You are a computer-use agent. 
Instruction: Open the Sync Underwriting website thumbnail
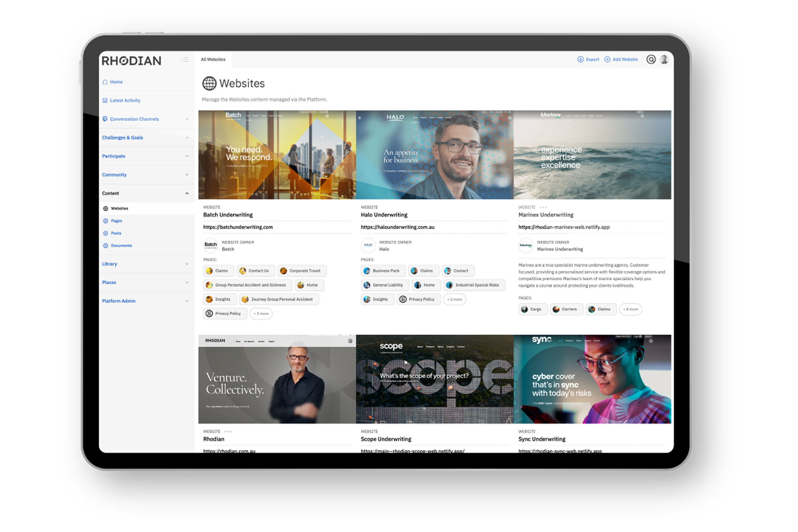coord(592,379)
